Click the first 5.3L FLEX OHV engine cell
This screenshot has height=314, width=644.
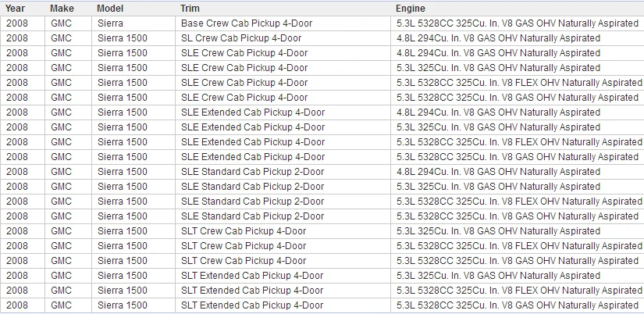pyautogui.click(x=518, y=83)
